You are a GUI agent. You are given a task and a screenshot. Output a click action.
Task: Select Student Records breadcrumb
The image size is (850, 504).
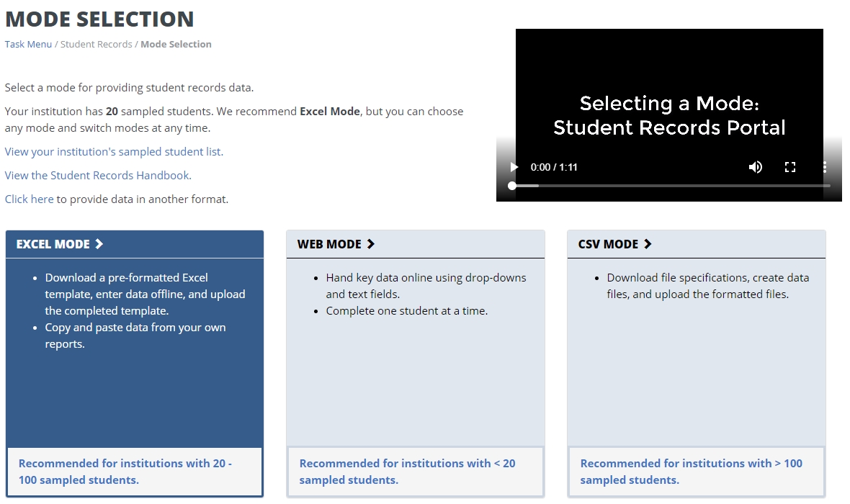tap(97, 44)
